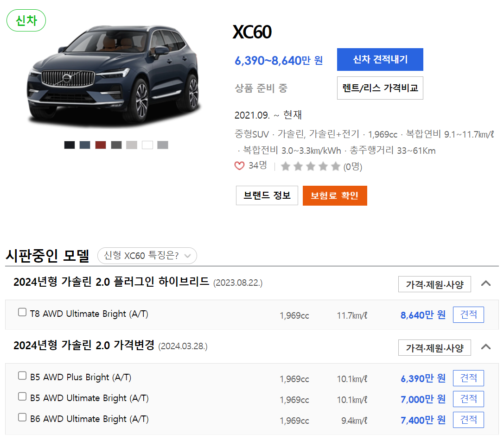Open the 신형 XC60 특징은? dropdown
Image resolution: width=504 pixels, height=440 pixels.
tap(147, 256)
